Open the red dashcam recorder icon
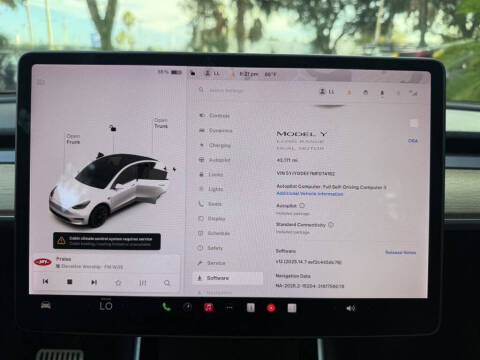 tap(271, 308)
